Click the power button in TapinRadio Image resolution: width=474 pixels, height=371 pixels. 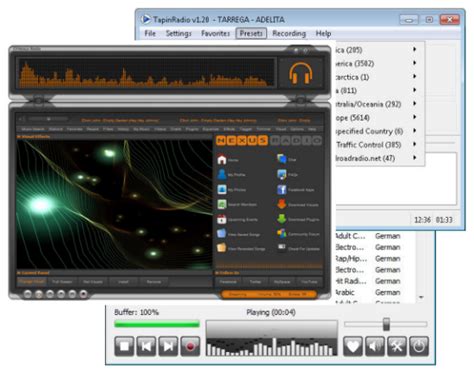click(x=419, y=346)
